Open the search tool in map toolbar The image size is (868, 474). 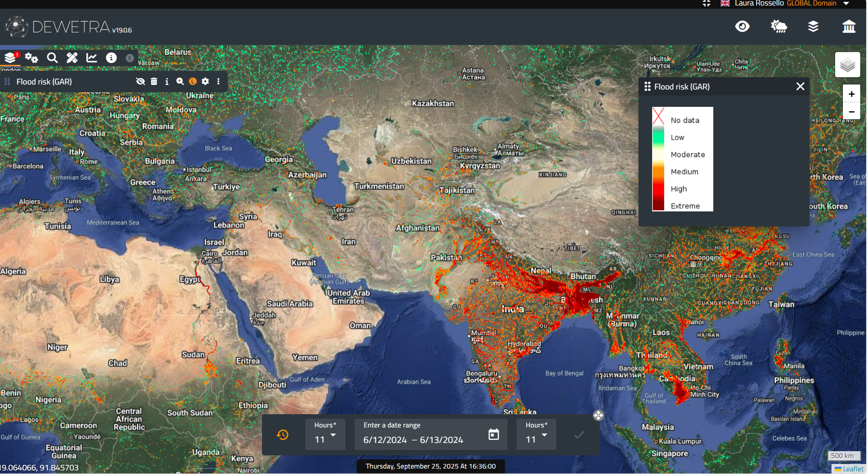coord(52,58)
